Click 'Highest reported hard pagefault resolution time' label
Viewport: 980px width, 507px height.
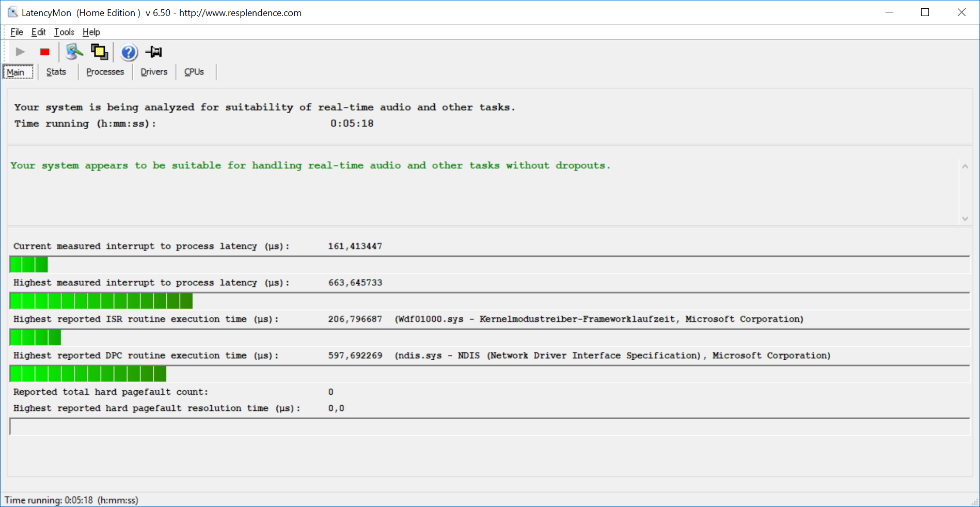click(157, 408)
